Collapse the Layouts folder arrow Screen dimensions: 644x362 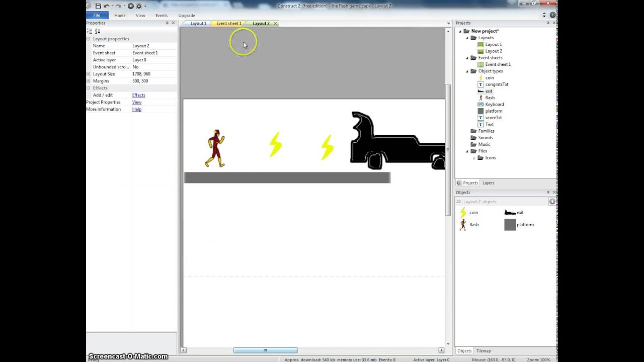point(467,38)
